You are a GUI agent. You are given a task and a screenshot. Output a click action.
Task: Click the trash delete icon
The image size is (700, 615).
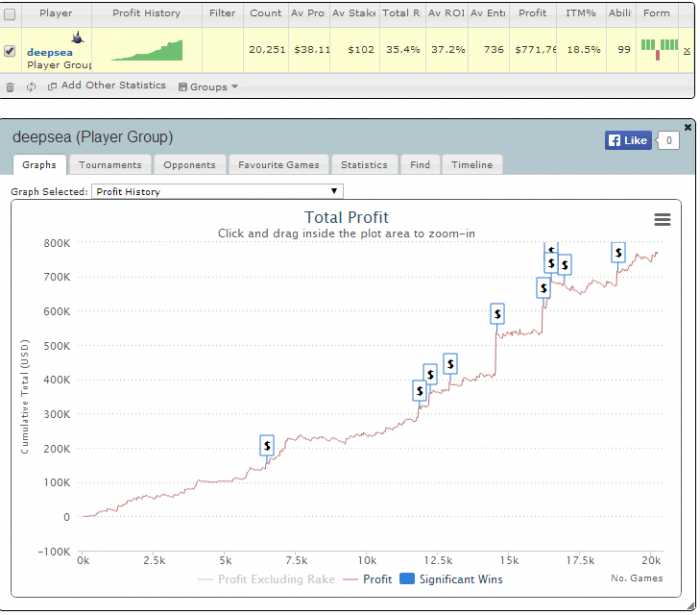point(10,87)
